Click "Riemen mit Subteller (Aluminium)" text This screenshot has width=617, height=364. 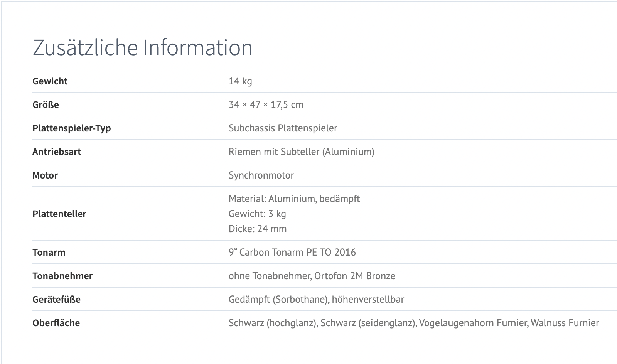pyautogui.click(x=301, y=152)
